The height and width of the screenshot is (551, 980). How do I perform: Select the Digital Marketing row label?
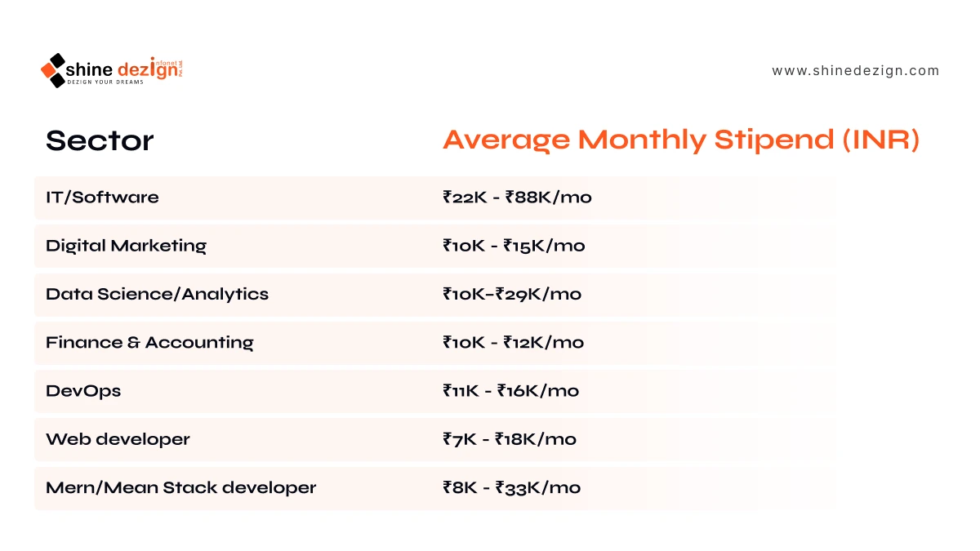pos(126,246)
